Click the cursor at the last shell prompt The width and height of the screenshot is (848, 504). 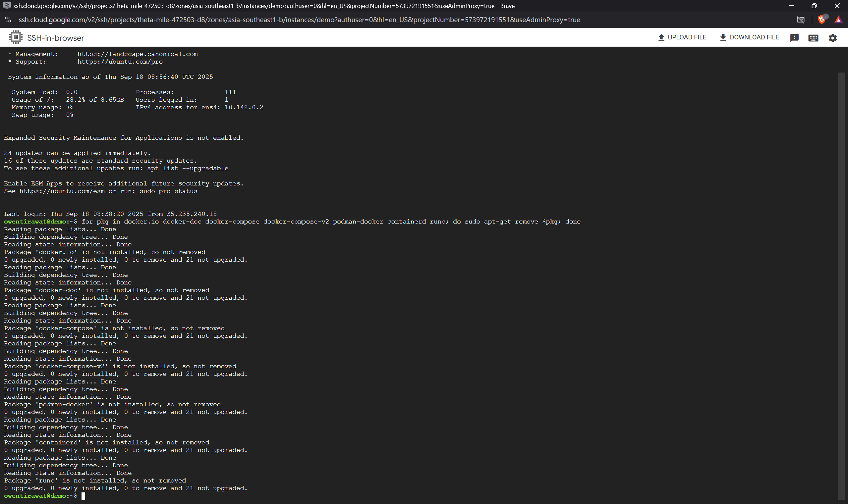[83, 496]
